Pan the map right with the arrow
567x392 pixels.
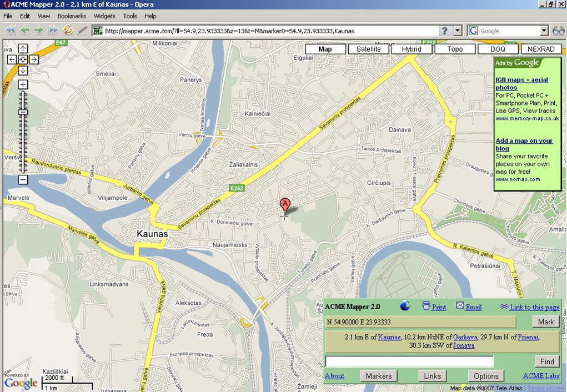pyautogui.click(x=34, y=59)
